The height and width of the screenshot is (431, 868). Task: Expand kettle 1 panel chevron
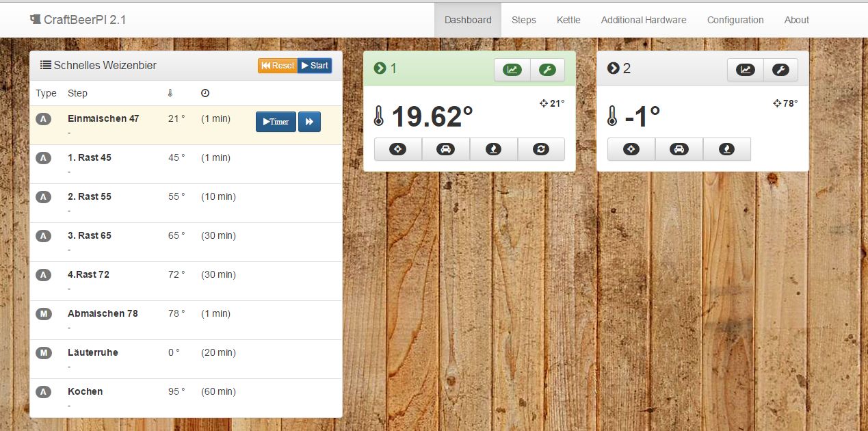click(380, 68)
